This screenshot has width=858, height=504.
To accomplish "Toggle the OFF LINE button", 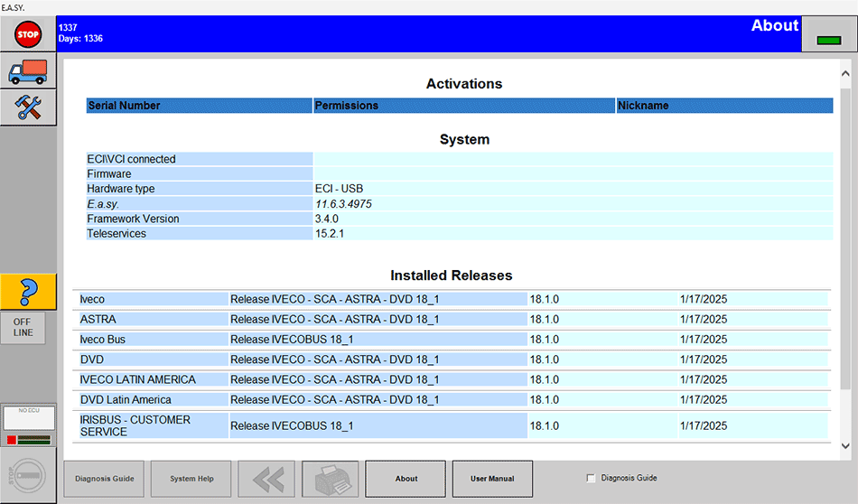I will [23, 327].
